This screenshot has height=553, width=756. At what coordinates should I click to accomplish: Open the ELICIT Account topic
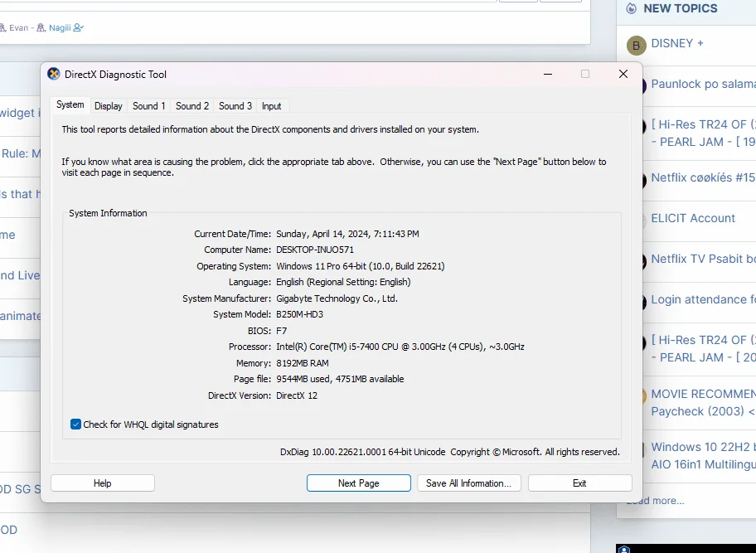pyautogui.click(x=693, y=218)
